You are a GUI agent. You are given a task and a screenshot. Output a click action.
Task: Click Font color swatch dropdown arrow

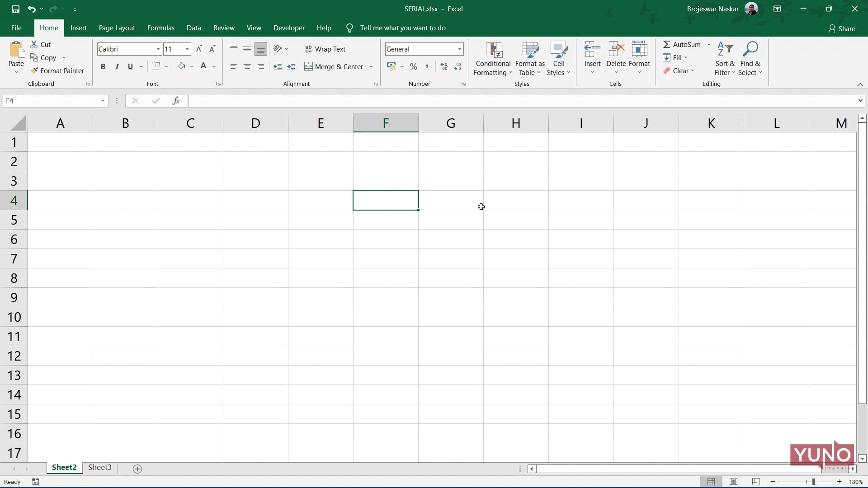click(213, 67)
